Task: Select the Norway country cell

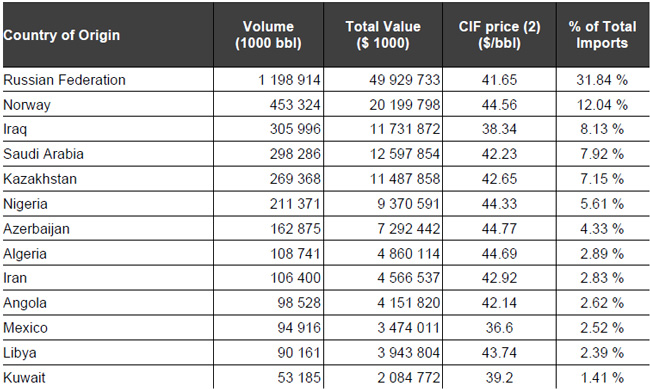Action: tap(27, 105)
